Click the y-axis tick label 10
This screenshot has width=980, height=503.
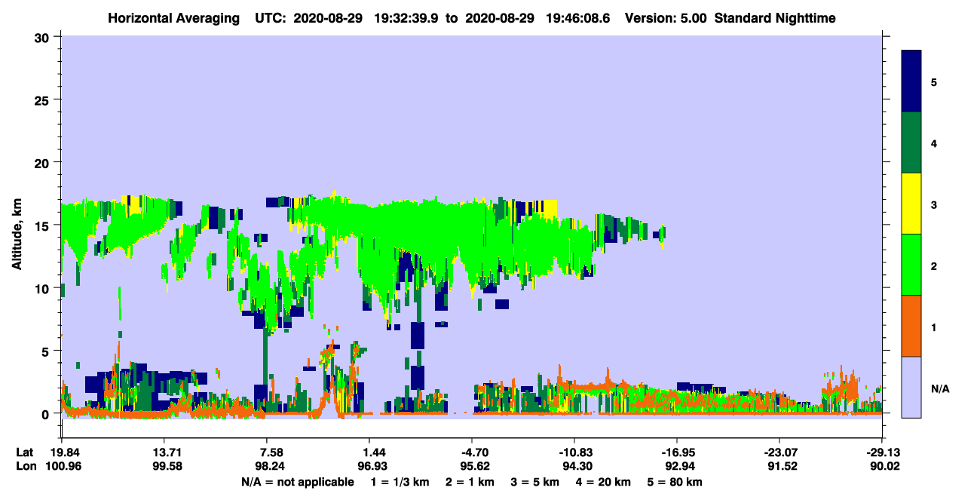coord(44,288)
